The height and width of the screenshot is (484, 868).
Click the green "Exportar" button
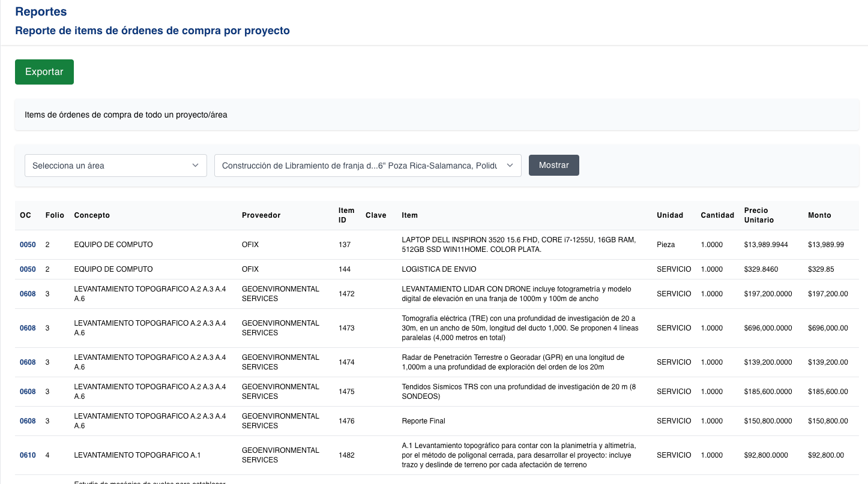44,71
